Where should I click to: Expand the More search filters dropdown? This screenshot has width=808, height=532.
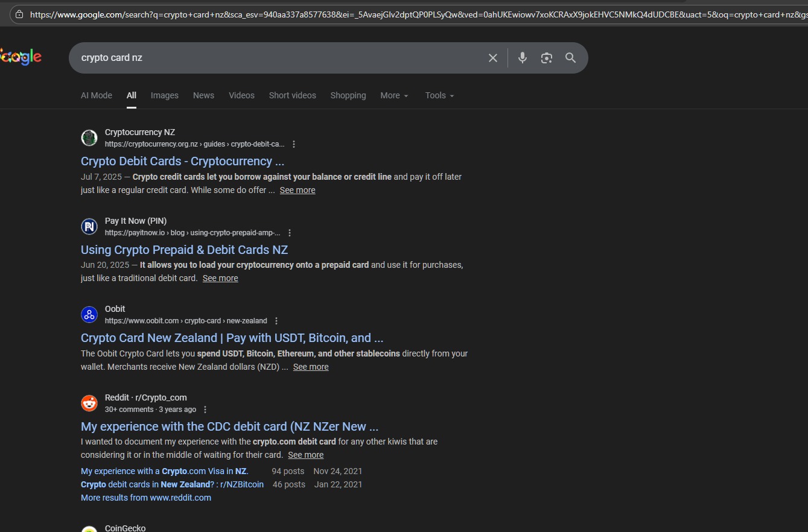[x=394, y=95]
